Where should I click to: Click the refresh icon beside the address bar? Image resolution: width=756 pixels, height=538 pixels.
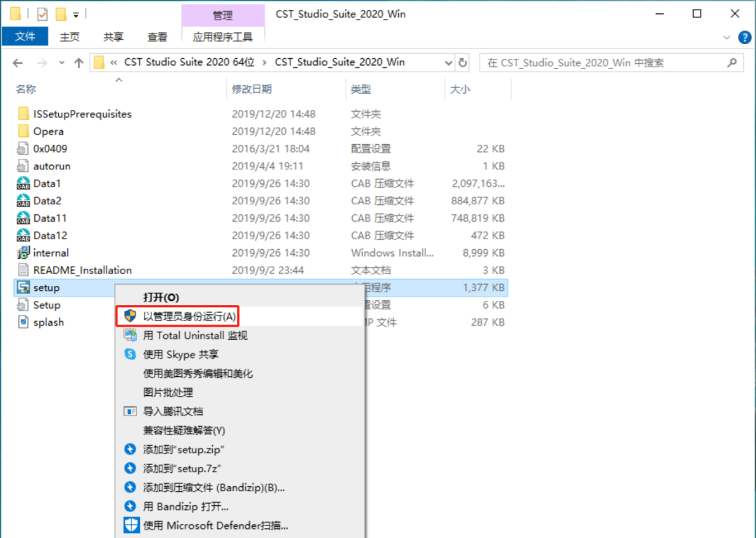click(x=463, y=63)
